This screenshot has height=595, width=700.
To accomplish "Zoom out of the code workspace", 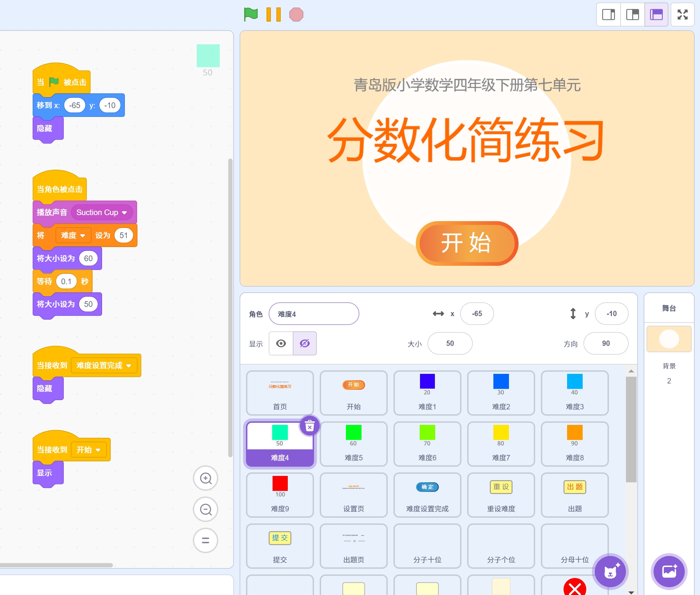I will click(x=206, y=510).
